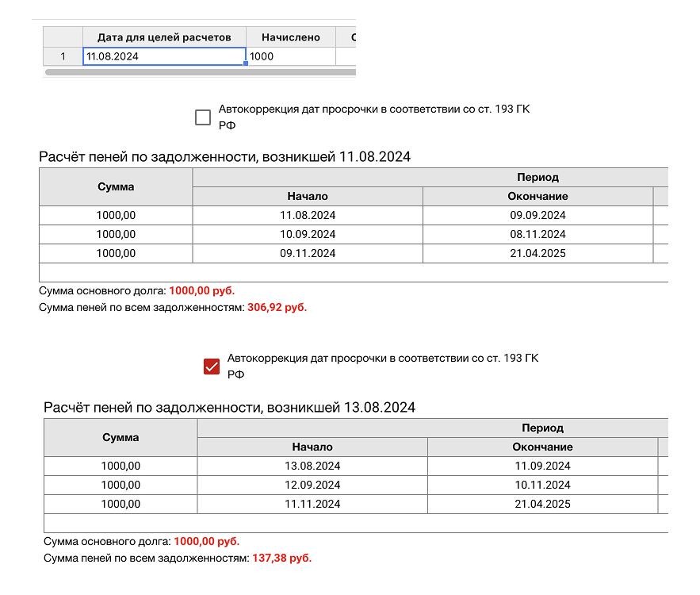Click the start date 11.11.2024
Image resolution: width=700 pixels, height=595 pixels.
[x=312, y=504]
